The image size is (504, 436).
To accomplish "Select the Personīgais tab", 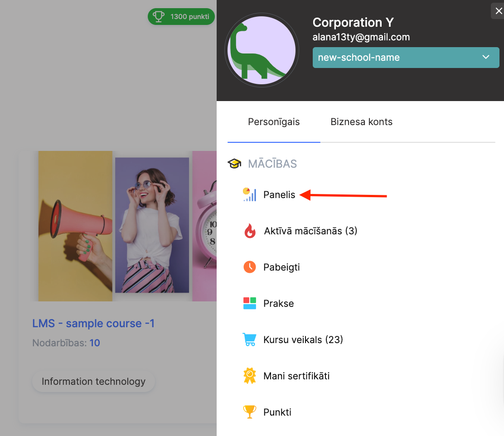I will point(274,122).
